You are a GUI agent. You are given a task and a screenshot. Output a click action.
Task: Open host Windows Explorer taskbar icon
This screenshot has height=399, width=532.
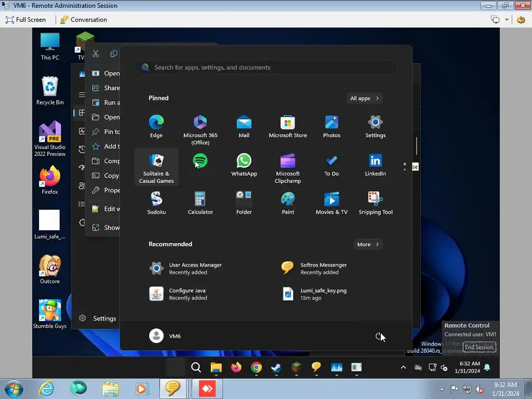(x=111, y=389)
